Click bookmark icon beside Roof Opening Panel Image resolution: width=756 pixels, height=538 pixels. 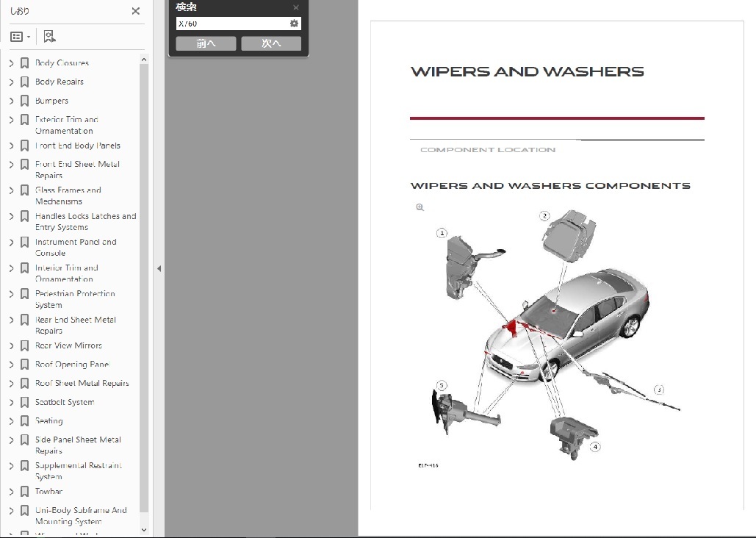(24, 365)
